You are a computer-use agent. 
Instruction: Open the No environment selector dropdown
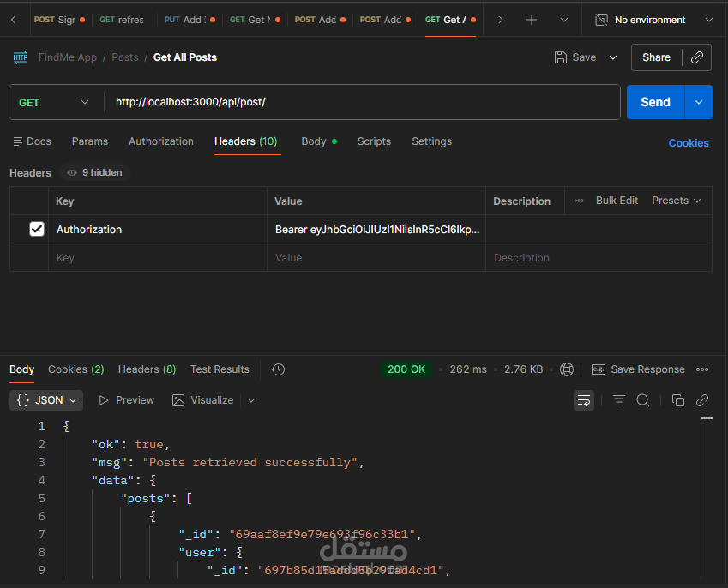653,20
